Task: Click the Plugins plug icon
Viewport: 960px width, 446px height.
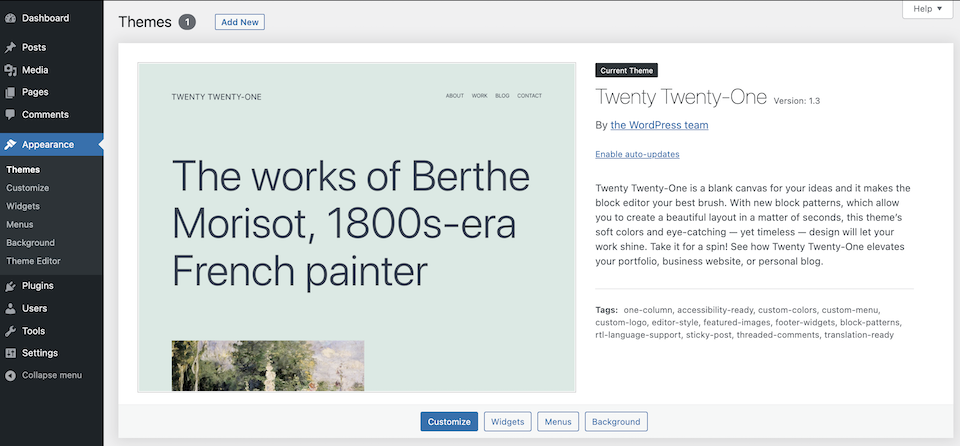Action: click(10, 286)
